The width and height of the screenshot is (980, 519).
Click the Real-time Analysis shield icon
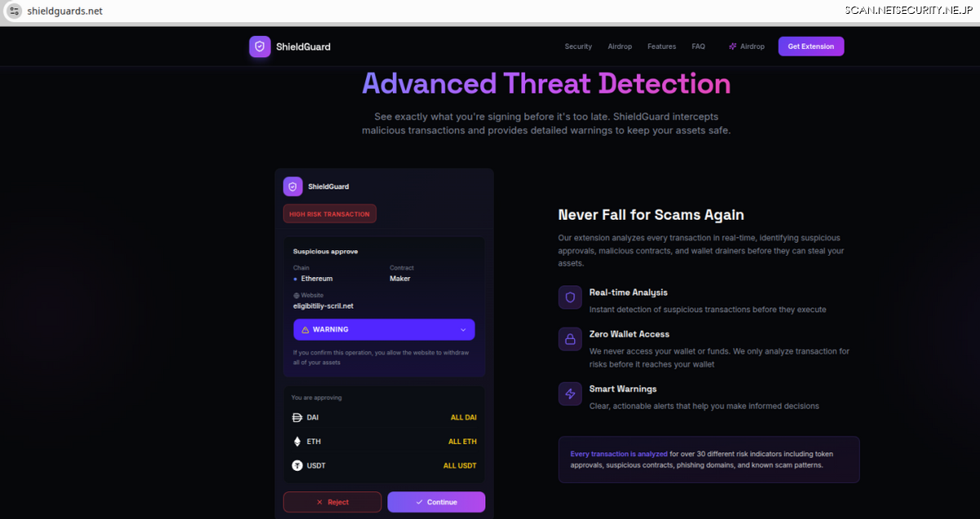(570, 298)
